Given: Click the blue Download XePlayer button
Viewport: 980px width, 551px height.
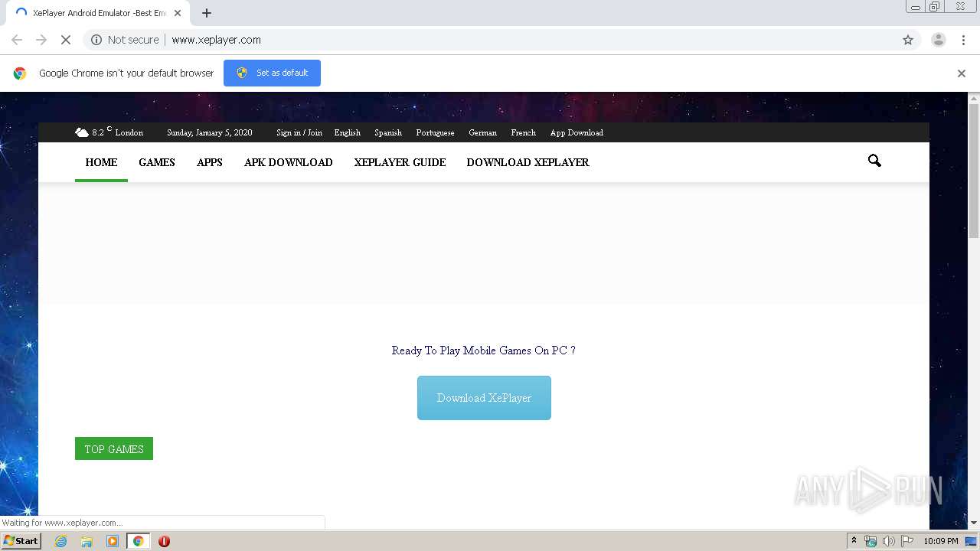Looking at the screenshot, I should [x=484, y=398].
